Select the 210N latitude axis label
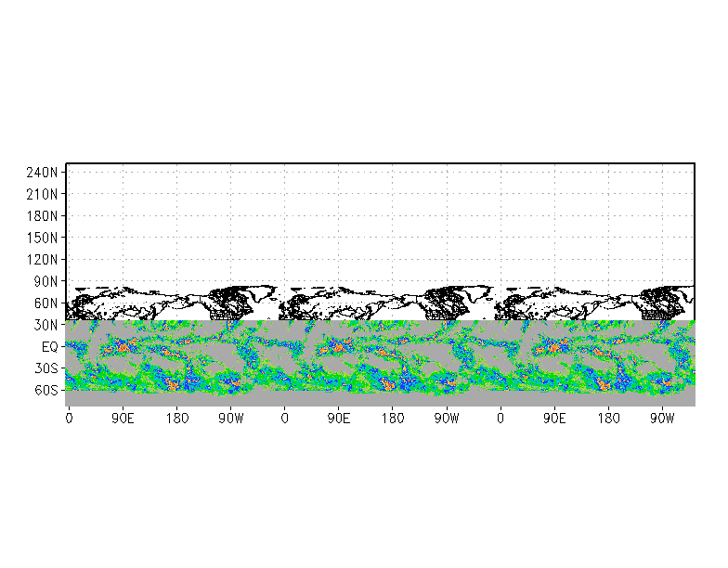Viewport: 728px width, 568px height. point(42,195)
